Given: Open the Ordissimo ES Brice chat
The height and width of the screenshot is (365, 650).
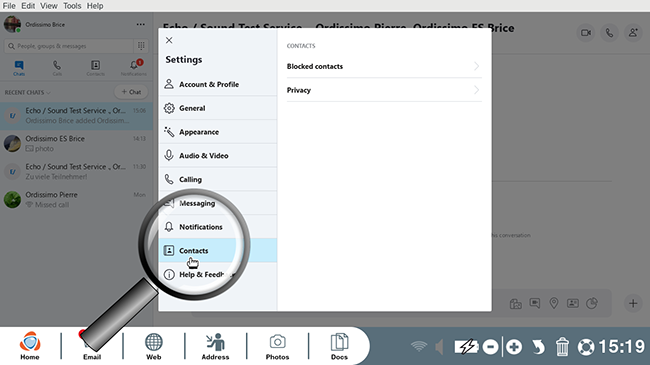Looking at the screenshot, I should [x=76, y=144].
